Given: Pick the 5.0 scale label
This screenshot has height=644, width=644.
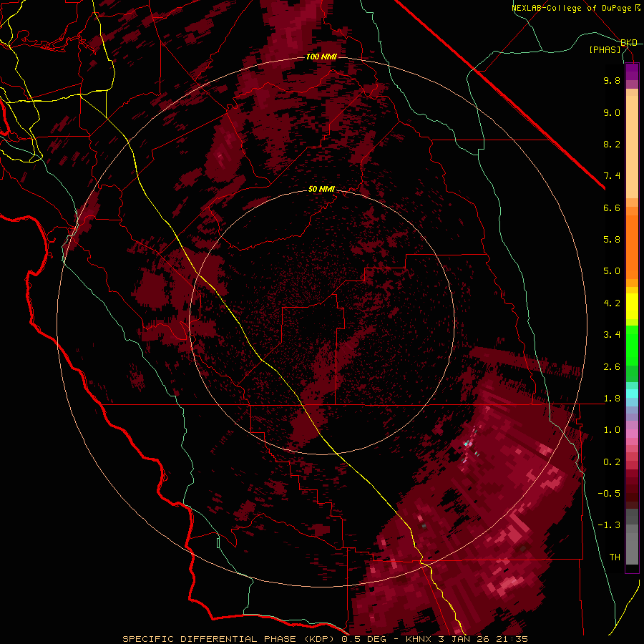Looking at the screenshot, I should click(612, 271).
